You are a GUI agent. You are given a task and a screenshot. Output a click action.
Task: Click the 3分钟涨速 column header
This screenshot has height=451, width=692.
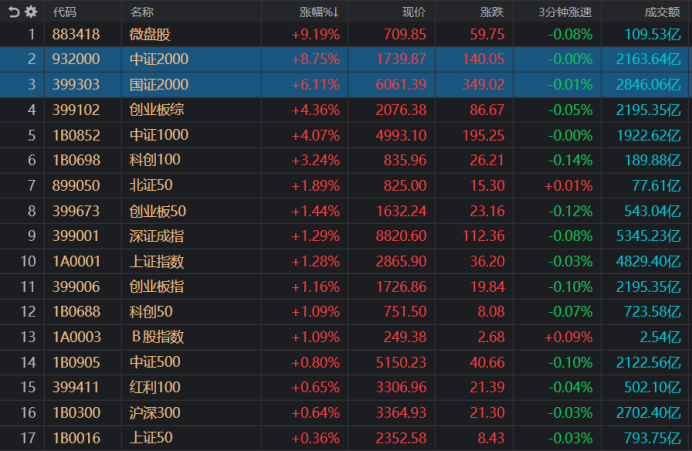562,12
